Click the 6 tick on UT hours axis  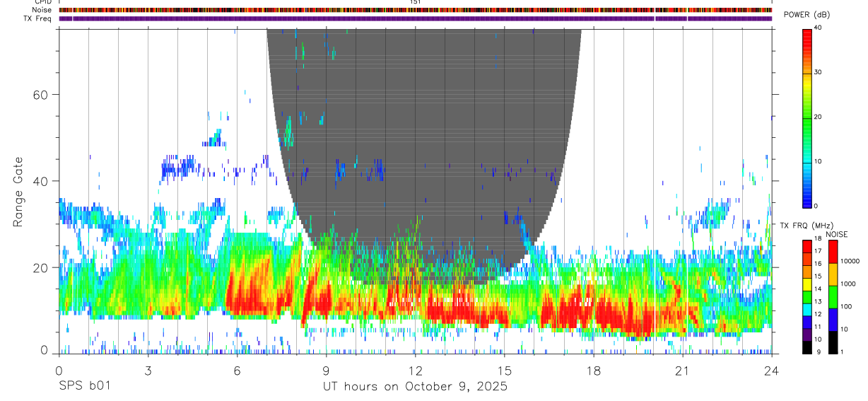(x=237, y=370)
